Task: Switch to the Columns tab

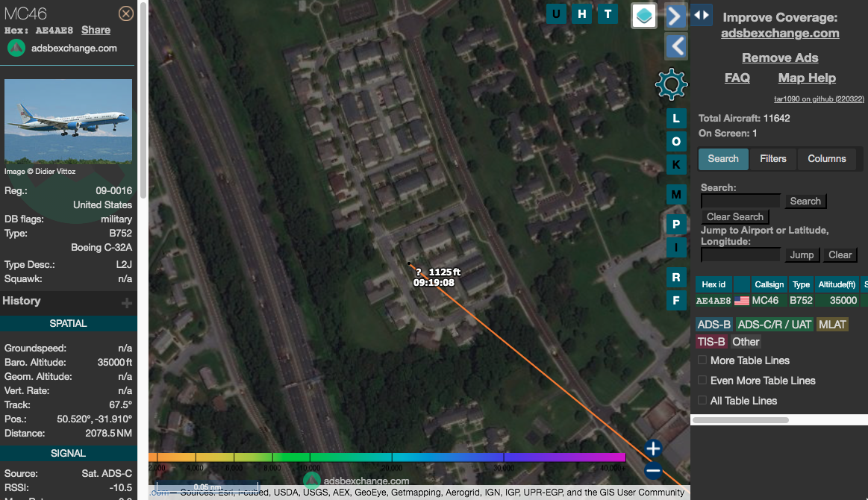Action: point(826,158)
